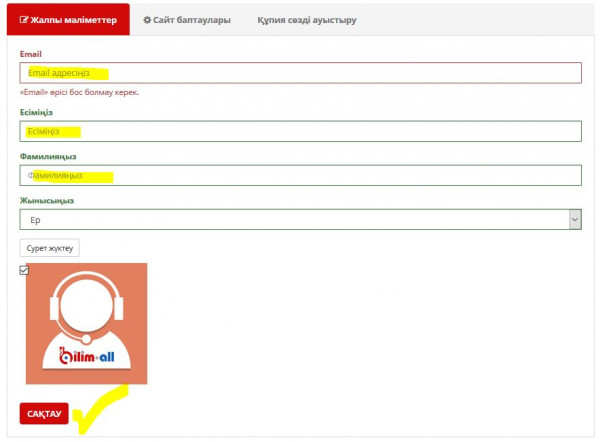Click the gear icon beside Сайт баптаулары
Image resolution: width=600 pixels, height=442 pixels.
tap(147, 20)
